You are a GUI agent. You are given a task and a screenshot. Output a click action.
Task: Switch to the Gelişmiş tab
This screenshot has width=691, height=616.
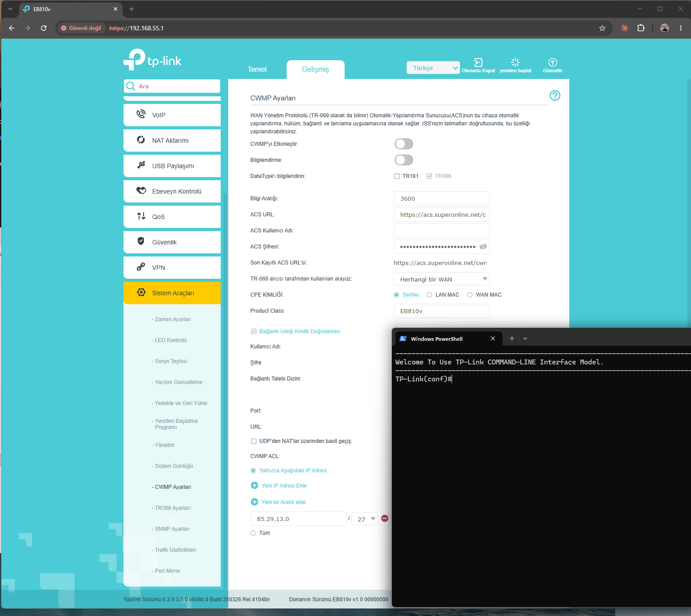(x=316, y=69)
